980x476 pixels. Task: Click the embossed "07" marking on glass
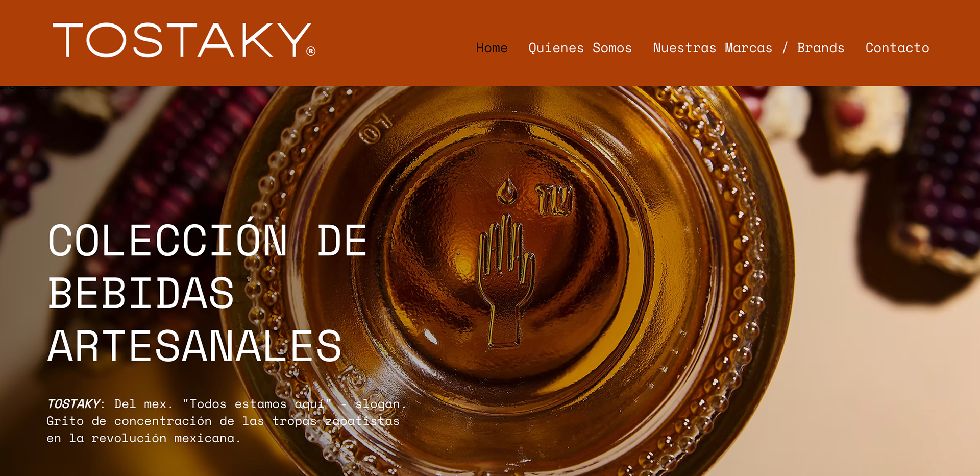(376, 128)
